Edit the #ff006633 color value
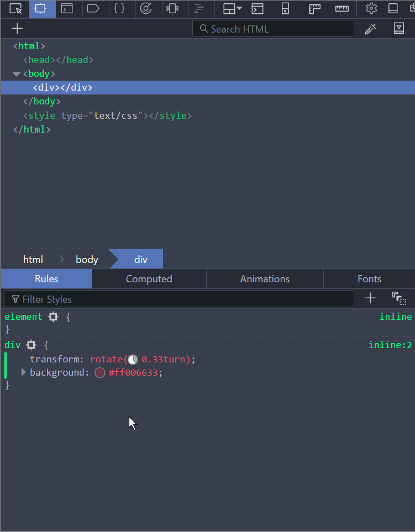Image resolution: width=415 pixels, height=532 pixels. click(x=133, y=372)
